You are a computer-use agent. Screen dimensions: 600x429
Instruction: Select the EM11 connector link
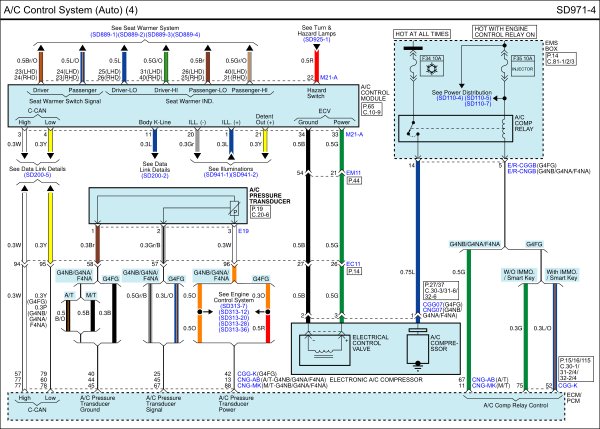354,173
